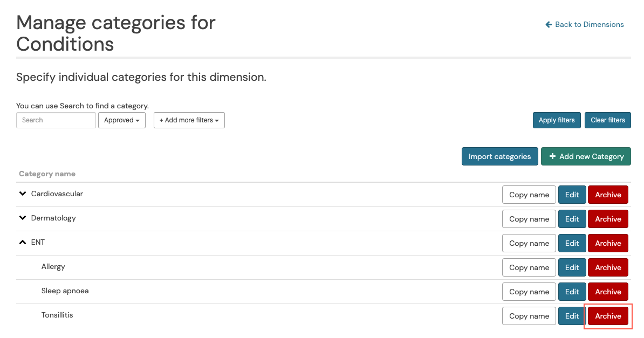644x338 pixels.
Task: Click Import categories
Action: 499,156
